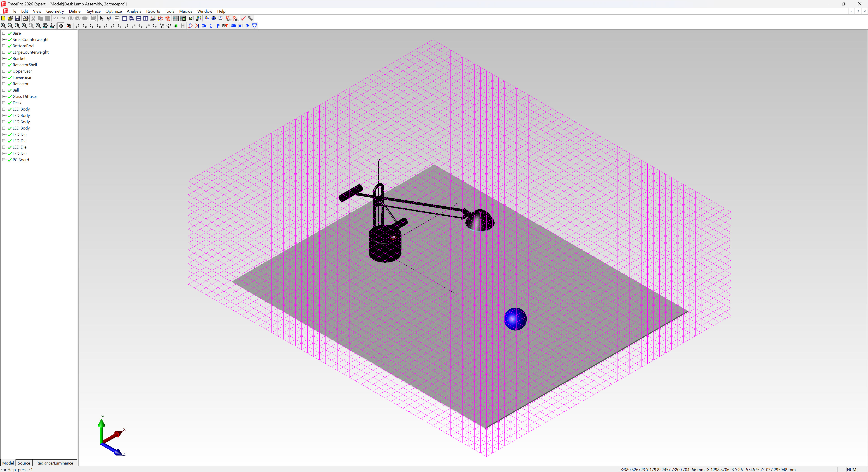Switch to the Source tab
This screenshot has width=868, height=472.
(24, 463)
